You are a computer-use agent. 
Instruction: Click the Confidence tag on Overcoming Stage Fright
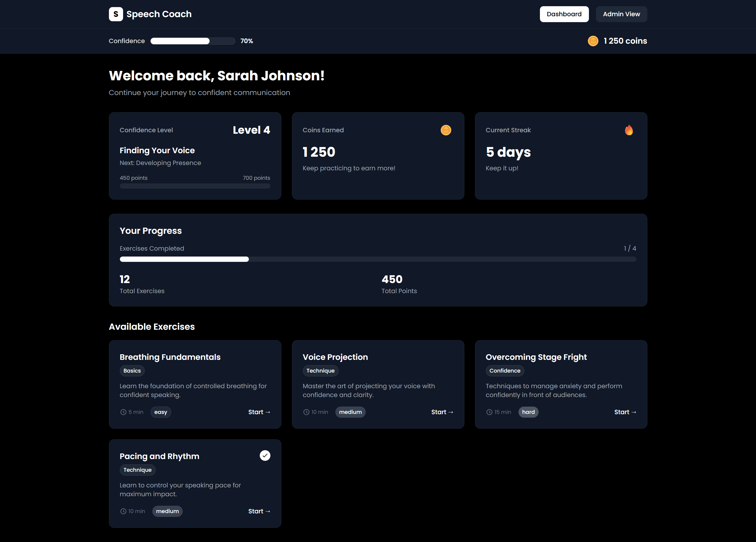click(x=505, y=371)
